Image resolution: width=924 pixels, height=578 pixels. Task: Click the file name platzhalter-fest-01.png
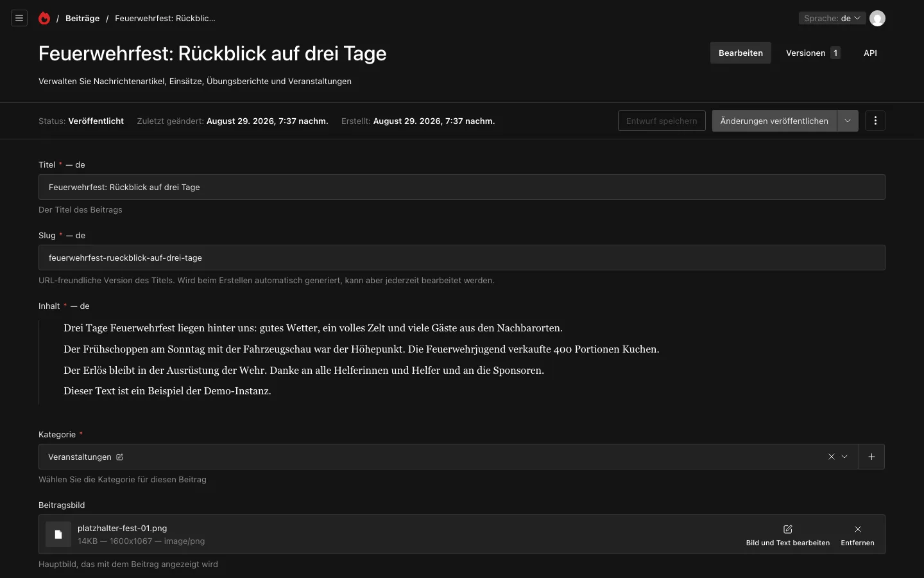(x=122, y=528)
